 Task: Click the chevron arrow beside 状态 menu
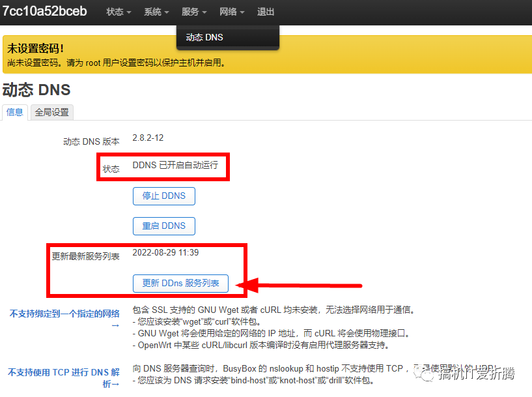[129, 11]
